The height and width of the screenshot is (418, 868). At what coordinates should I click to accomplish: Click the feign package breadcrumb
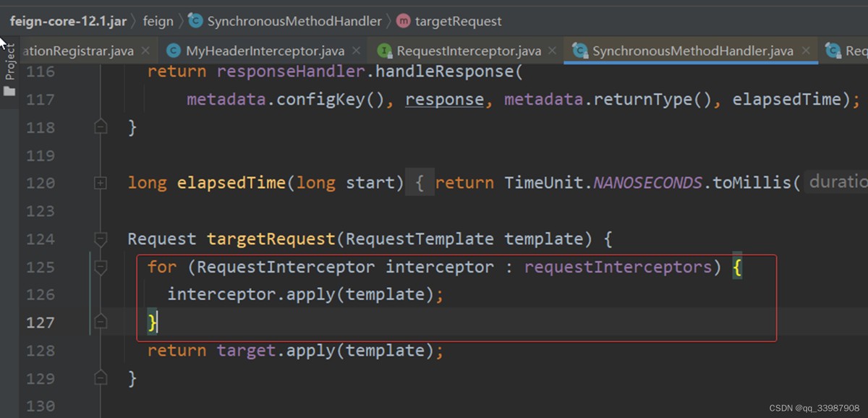pos(158,21)
